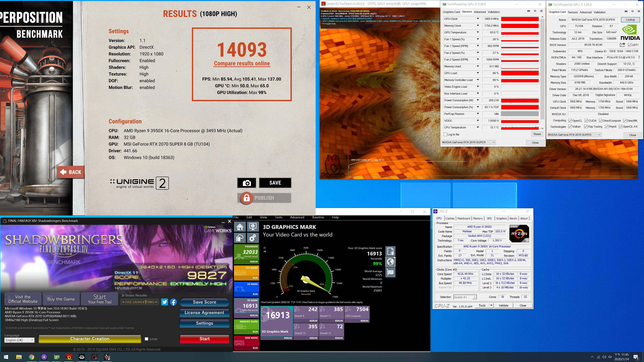Toggle UEFI checkbox in GPU-Z
Viewport: 644px width, 362px height.
pos(630,45)
